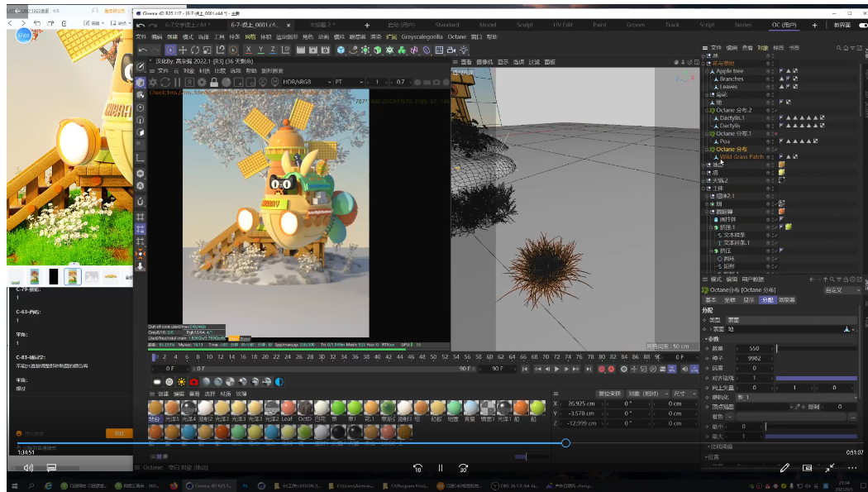Select the Wild Grass Patch object

tap(742, 156)
